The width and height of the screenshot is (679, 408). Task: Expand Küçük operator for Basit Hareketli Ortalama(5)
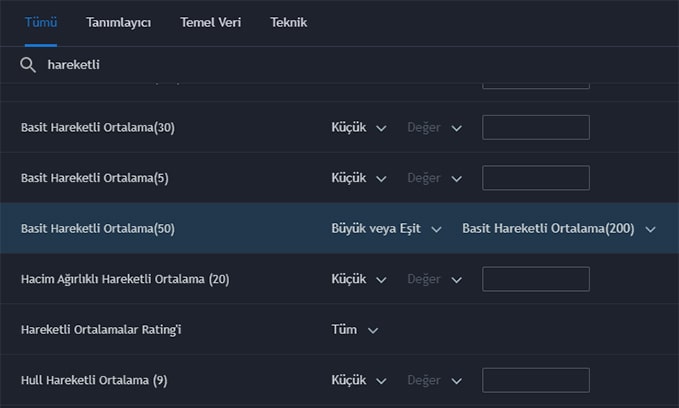click(359, 178)
